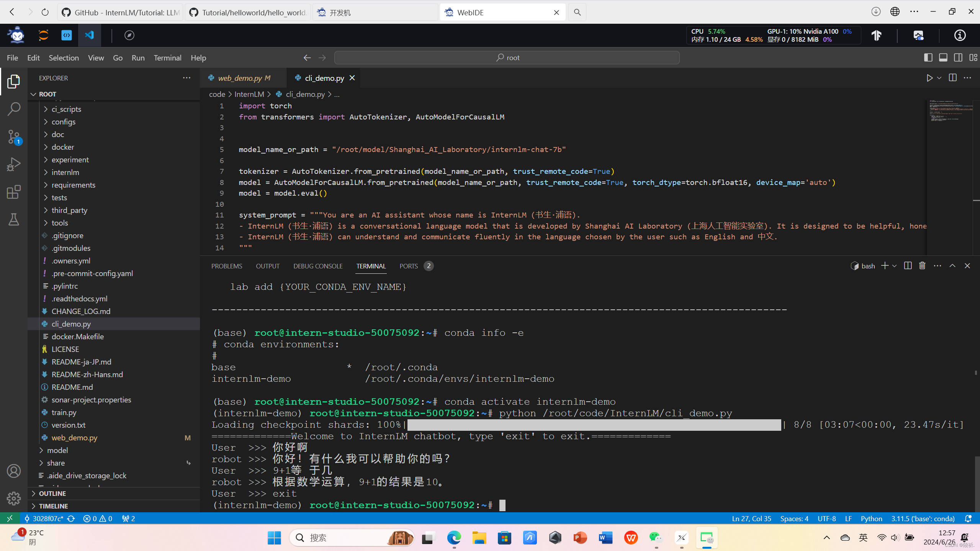Image resolution: width=980 pixels, height=551 pixels.
Task: Toggle the primary side bar
Action: click(x=928, y=57)
